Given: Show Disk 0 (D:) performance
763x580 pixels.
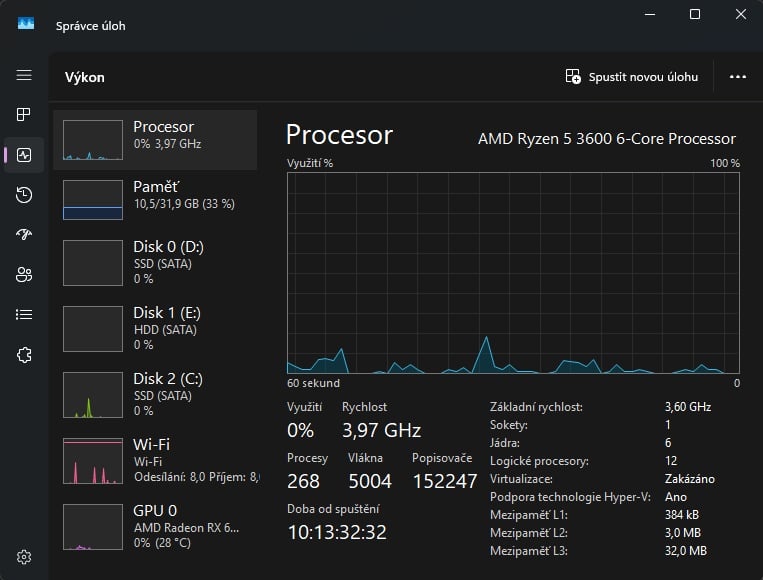Looking at the screenshot, I should pos(155,262).
